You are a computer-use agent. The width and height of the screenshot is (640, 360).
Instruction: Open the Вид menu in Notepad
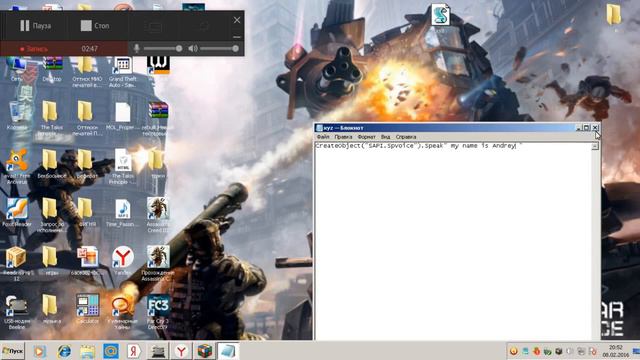(x=385, y=137)
